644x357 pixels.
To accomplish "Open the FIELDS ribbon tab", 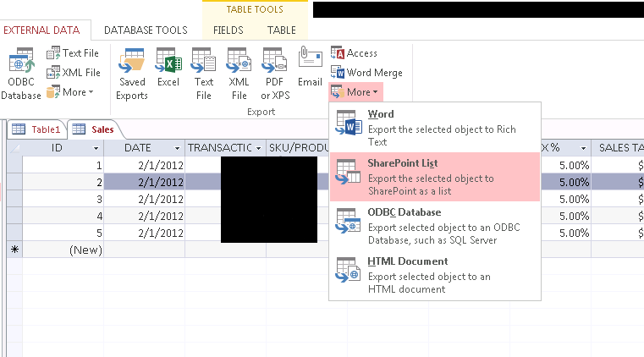I will tap(228, 30).
